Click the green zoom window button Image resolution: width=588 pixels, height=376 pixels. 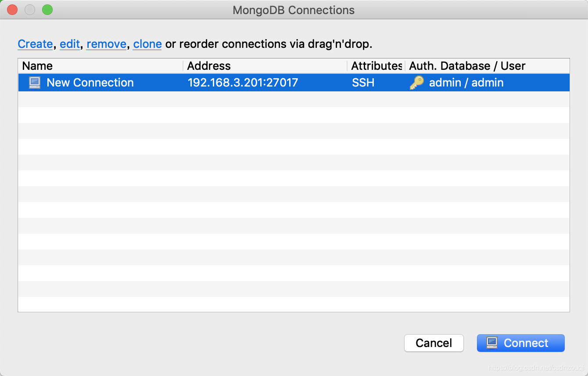point(47,10)
